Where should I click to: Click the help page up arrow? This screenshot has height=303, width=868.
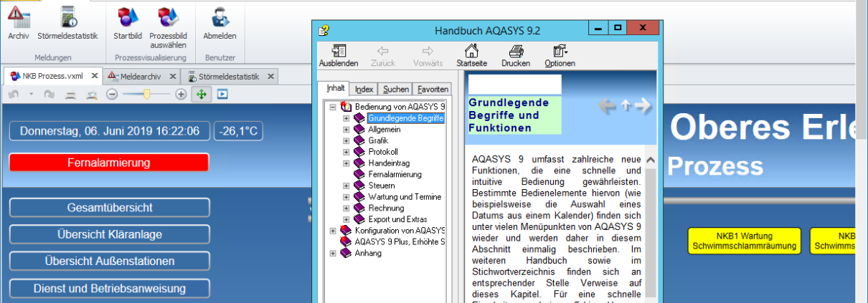pyautogui.click(x=626, y=105)
